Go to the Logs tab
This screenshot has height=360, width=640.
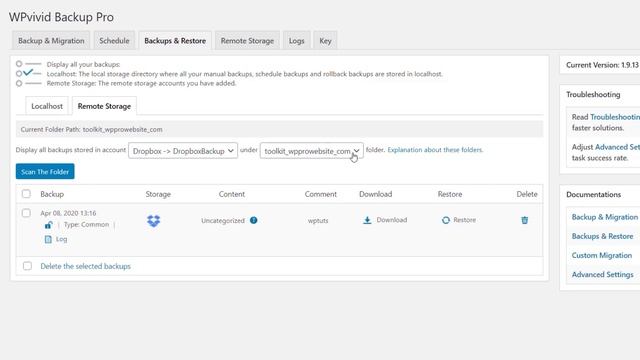pos(297,41)
